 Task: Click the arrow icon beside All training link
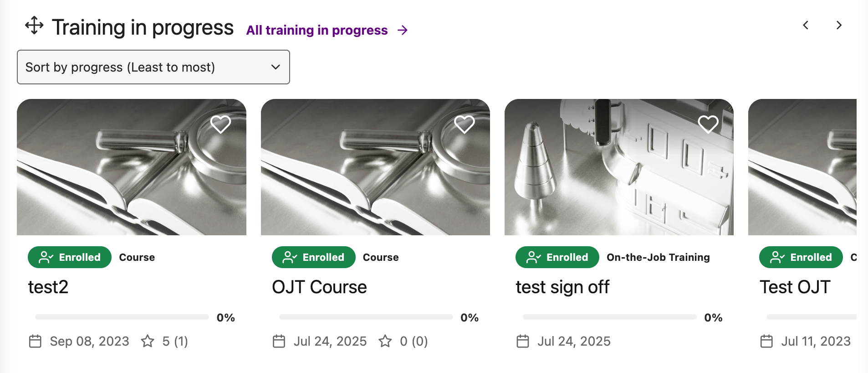pyautogui.click(x=403, y=30)
